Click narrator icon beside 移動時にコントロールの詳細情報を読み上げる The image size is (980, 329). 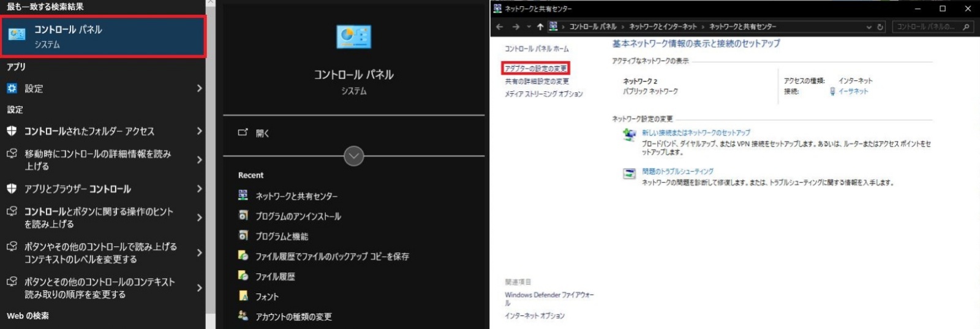pyautogui.click(x=12, y=154)
